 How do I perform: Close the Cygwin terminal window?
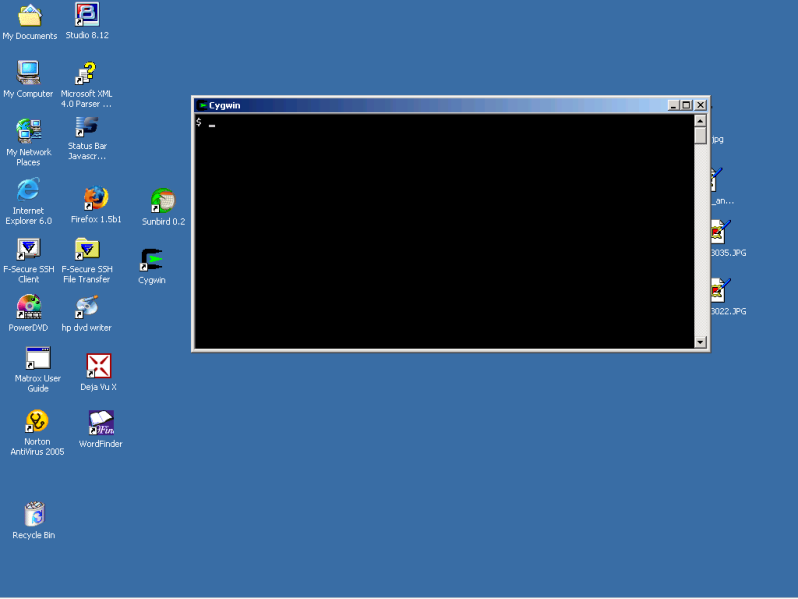[x=701, y=105]
